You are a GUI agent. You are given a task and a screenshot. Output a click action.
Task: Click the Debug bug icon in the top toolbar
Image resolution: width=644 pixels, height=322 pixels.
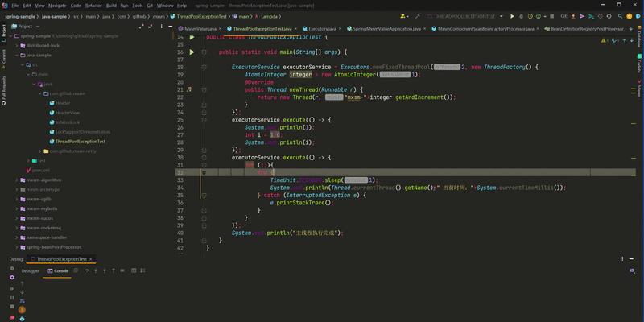pos(521,16)
